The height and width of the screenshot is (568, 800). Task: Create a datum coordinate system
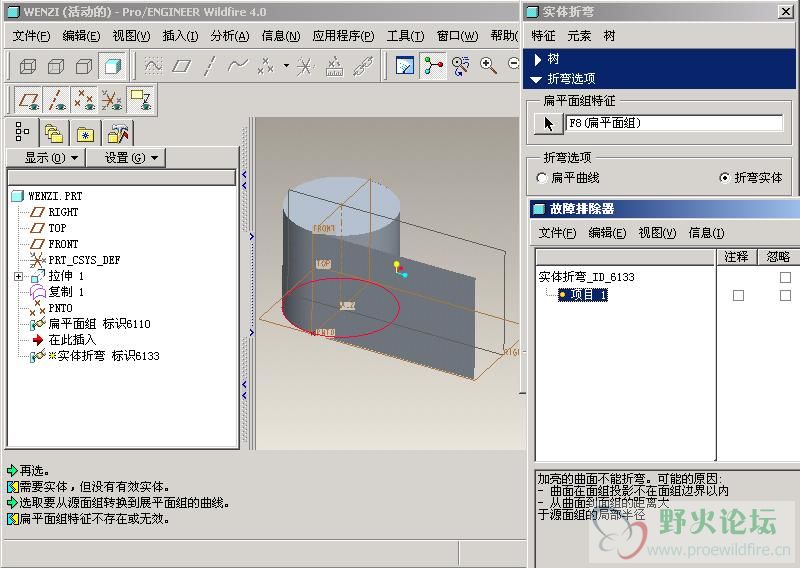pos(305,66)
